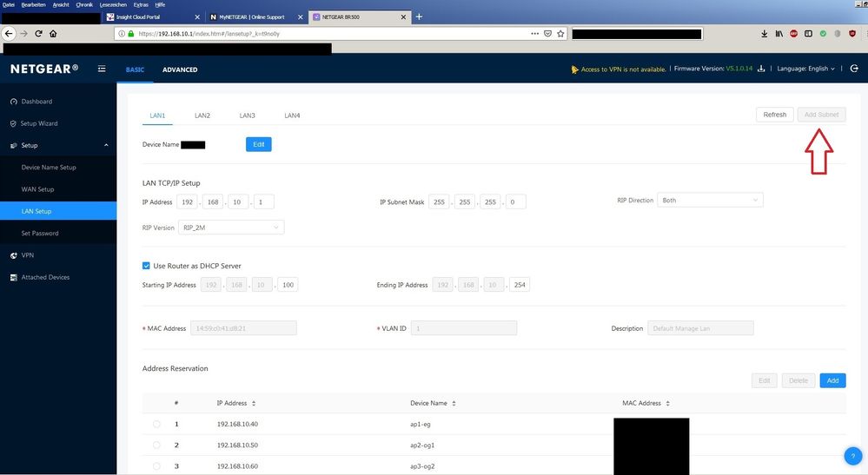Click the grey extension icon beside green checkmark
This screenshot has height=475, width=868.
(x=838, y=34)
